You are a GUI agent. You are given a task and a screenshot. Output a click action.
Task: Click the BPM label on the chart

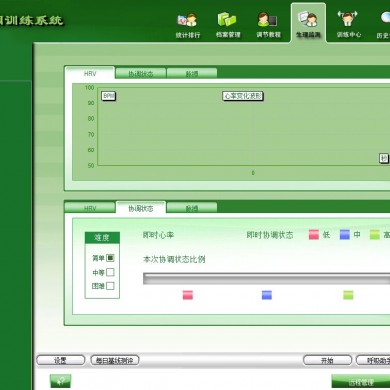pyautogui.click(x=109, y=96)
